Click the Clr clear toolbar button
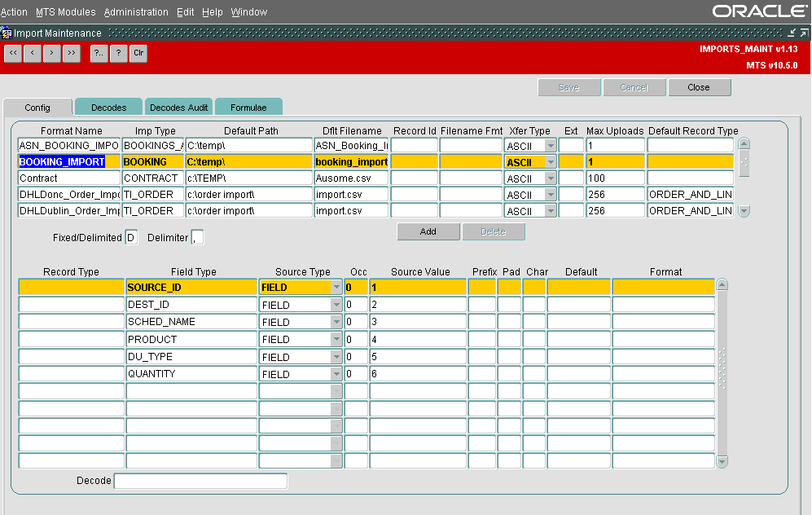 click(x=138, y=53)
